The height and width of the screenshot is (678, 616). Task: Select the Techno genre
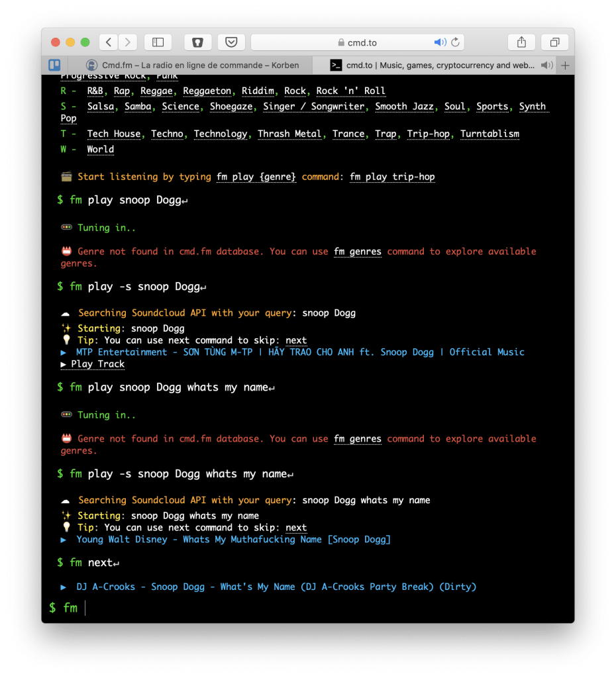168,134
